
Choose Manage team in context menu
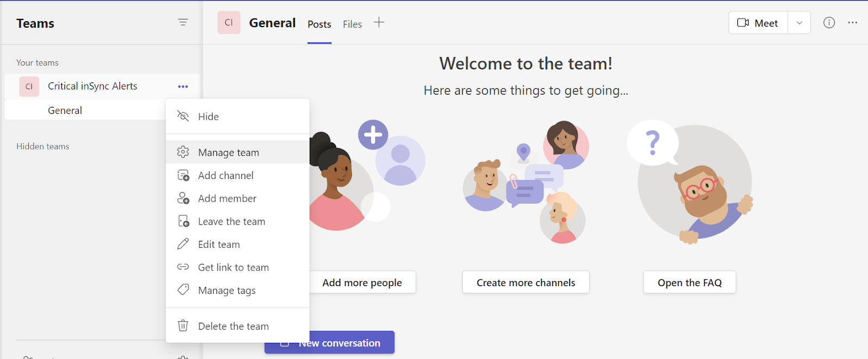[238, 152]
